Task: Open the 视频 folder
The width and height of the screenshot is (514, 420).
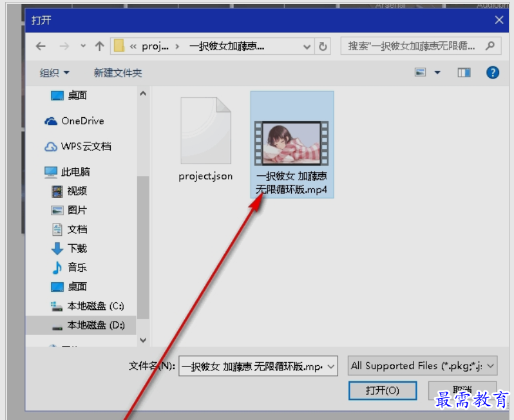Action: coord(77,191)
